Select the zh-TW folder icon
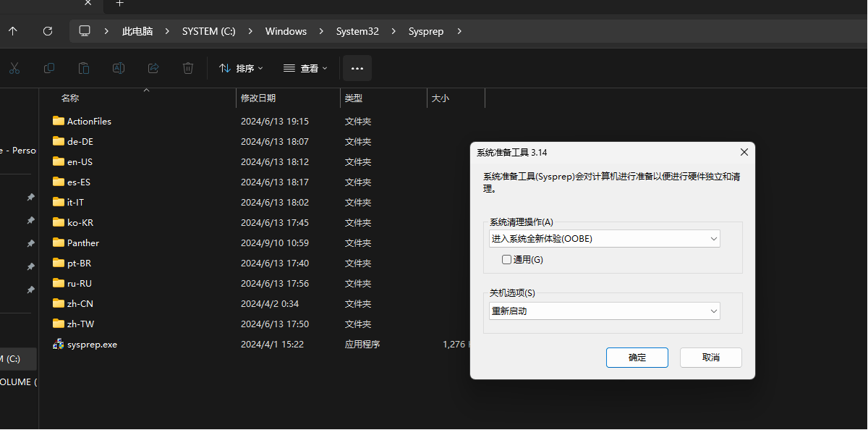Viewport: 868px width, 430px height. [x=59, y=324]
